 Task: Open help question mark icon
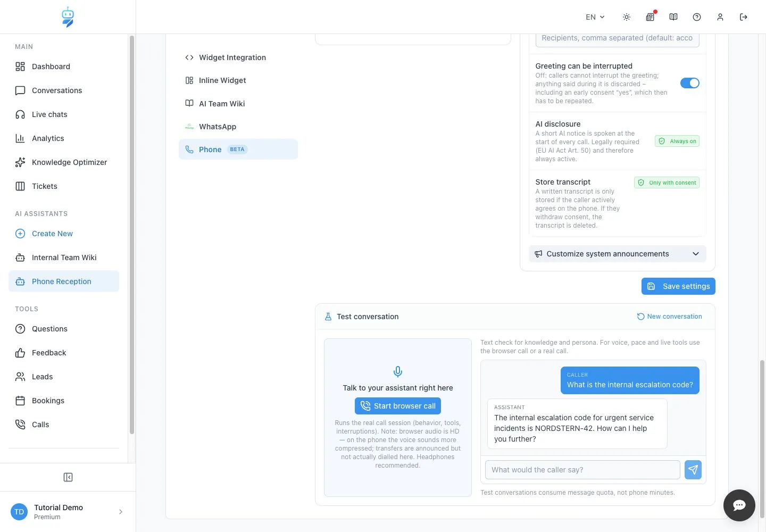pos(697,17)
